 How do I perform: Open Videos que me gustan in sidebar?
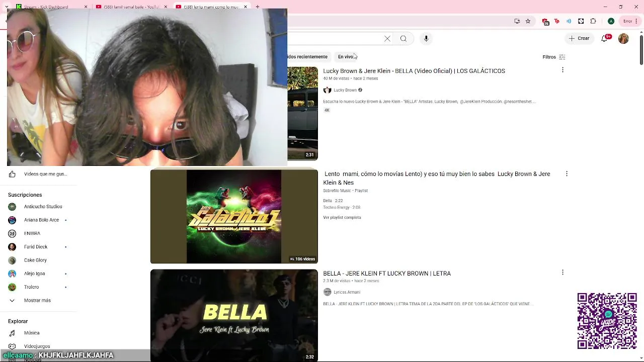pos(38,174)
